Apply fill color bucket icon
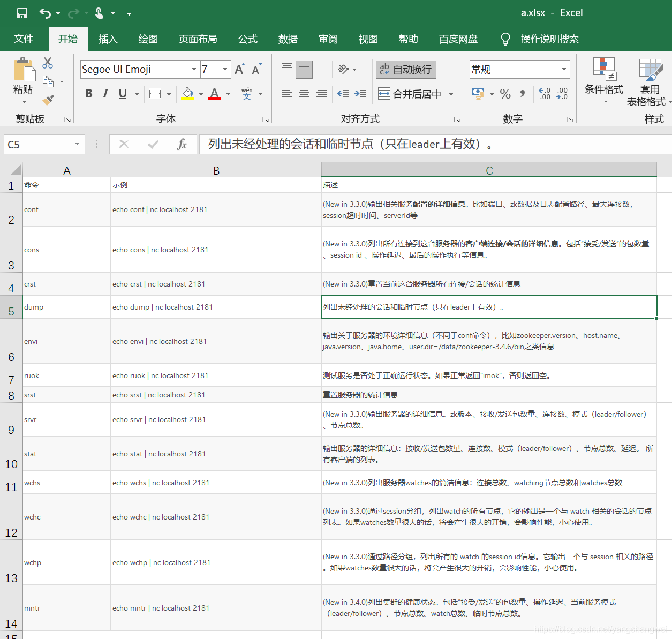672x639 pixels. tap(187, 94)
